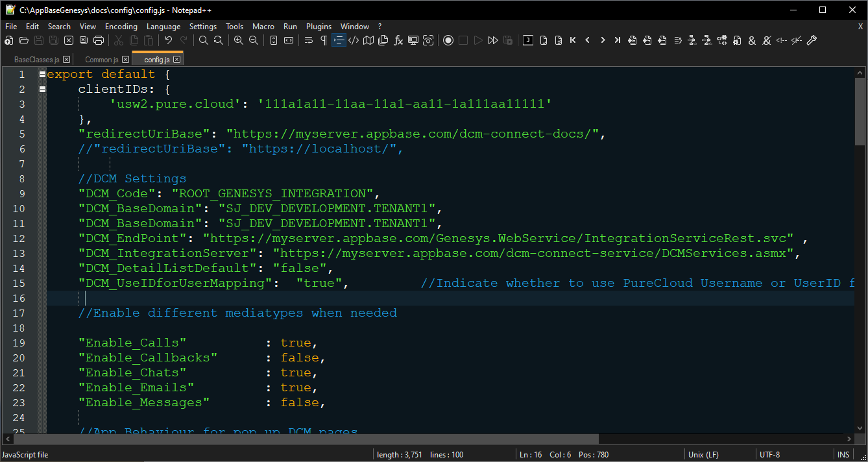This screenshot has width=868, height=462.
Task: Click the crossed-out comment tag icon
Action: pyautogui.click(x=797, y=40)
